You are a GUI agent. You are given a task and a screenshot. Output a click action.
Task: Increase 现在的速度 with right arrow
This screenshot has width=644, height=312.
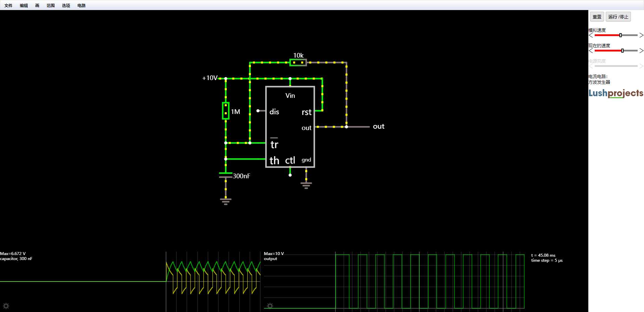641,51
